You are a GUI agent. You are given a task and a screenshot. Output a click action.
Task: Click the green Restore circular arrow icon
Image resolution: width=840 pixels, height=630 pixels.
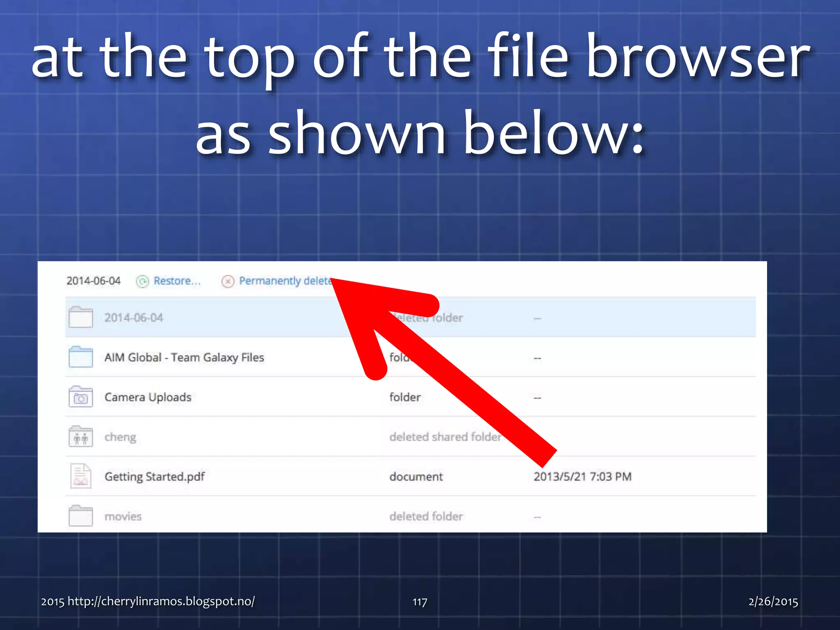(142, 281)
